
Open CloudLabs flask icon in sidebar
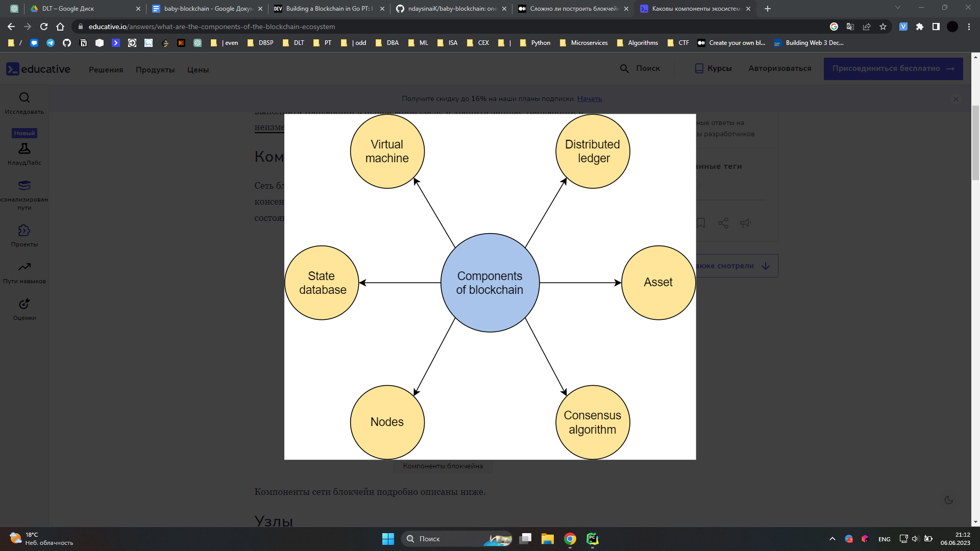pos(24,148)
